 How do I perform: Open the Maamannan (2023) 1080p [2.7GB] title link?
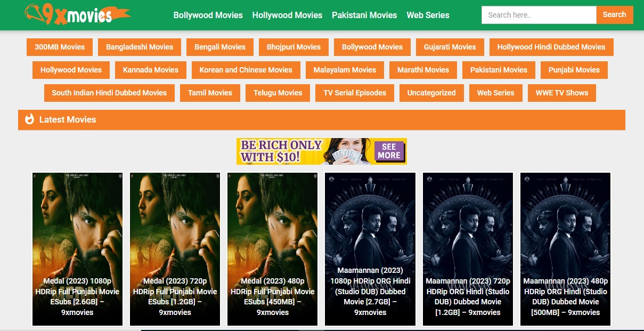pyautogui.click(x=370, y=292)
